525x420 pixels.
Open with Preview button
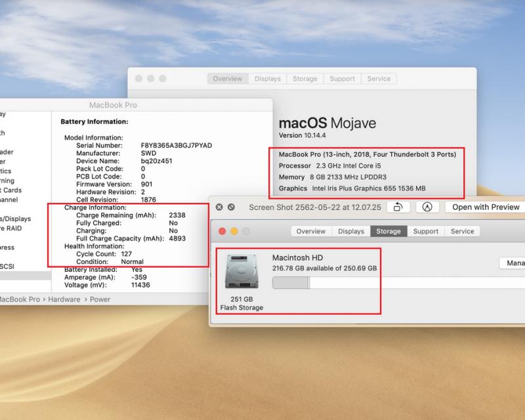coord(485,207)
